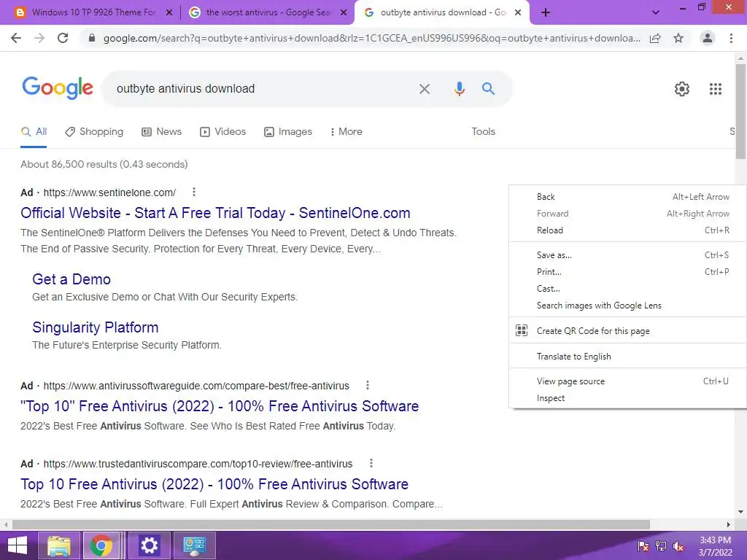
Task: Open a new tab with the plus button
Action: click(x=546, y=13)
